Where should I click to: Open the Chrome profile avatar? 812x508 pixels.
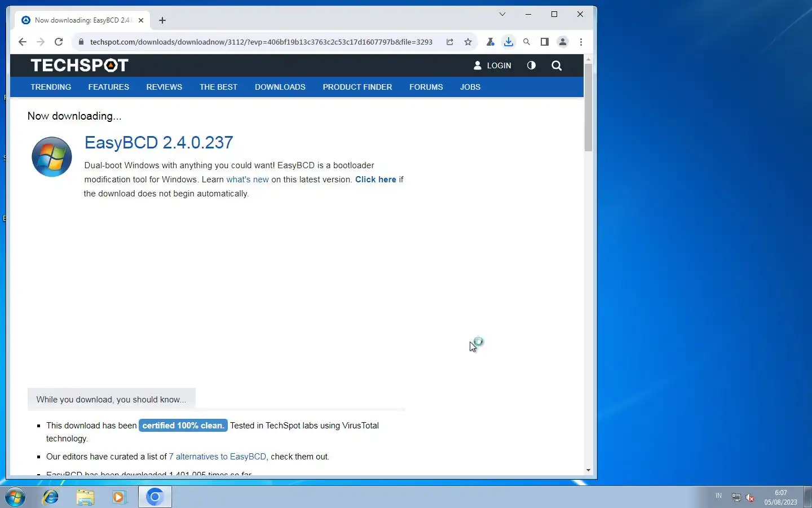(x=563, y=42)
